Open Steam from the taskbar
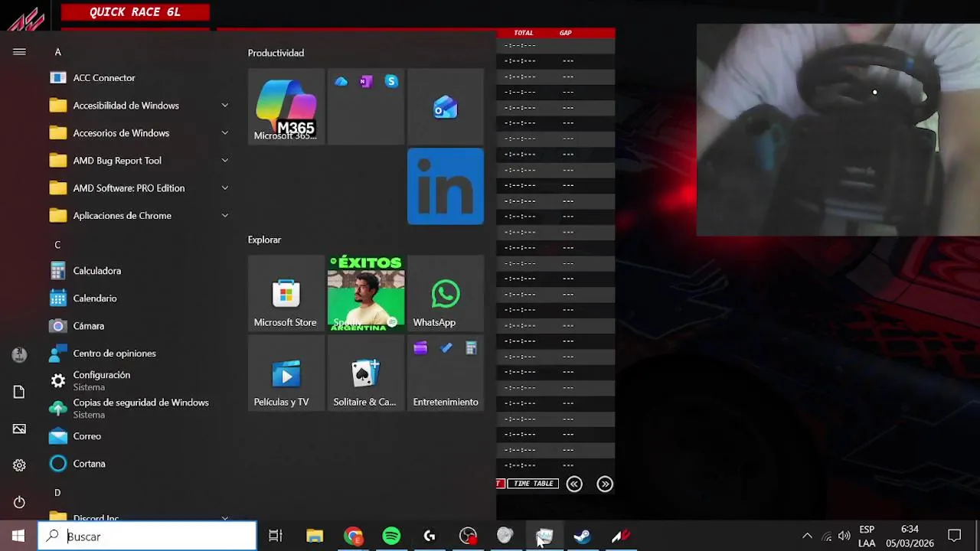This screenshot has height=551, width=980. (x=583, y=536)
